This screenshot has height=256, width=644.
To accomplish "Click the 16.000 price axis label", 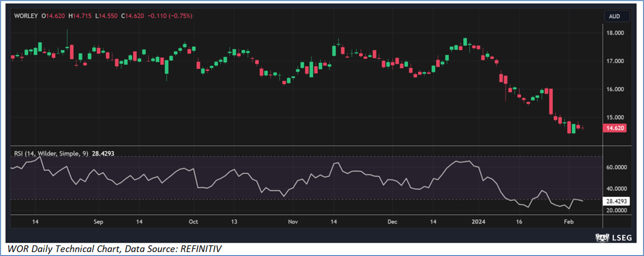I will pos(616,89).
